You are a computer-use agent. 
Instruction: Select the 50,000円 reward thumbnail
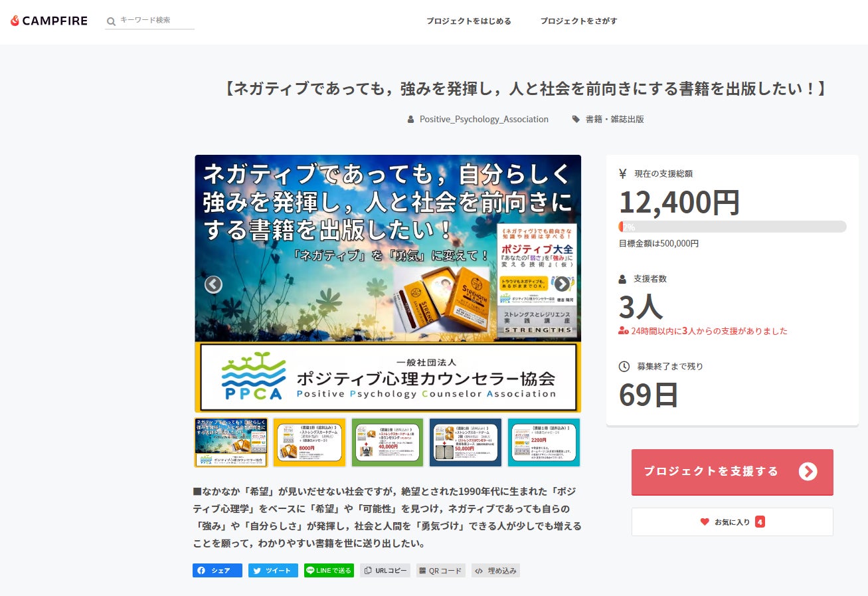(x=465, y=443)
